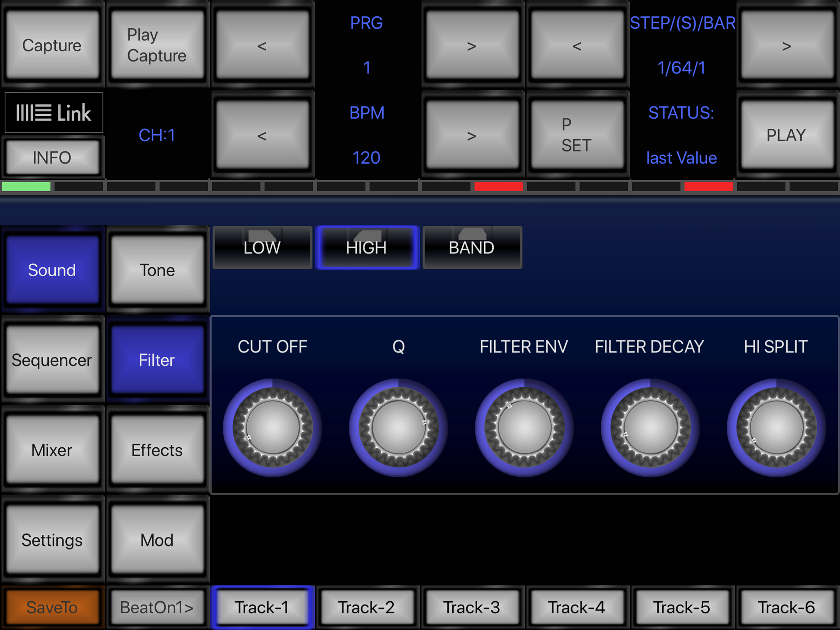The height and width of the screenshot is (630, 840).
Task: Toggle the Sound panel off
Action: click(x=52, y=270)
